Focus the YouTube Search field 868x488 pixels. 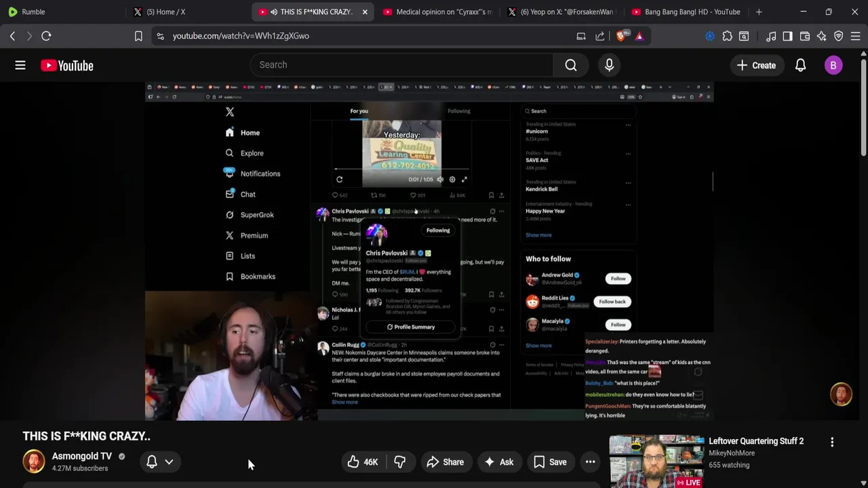[401, 65]
